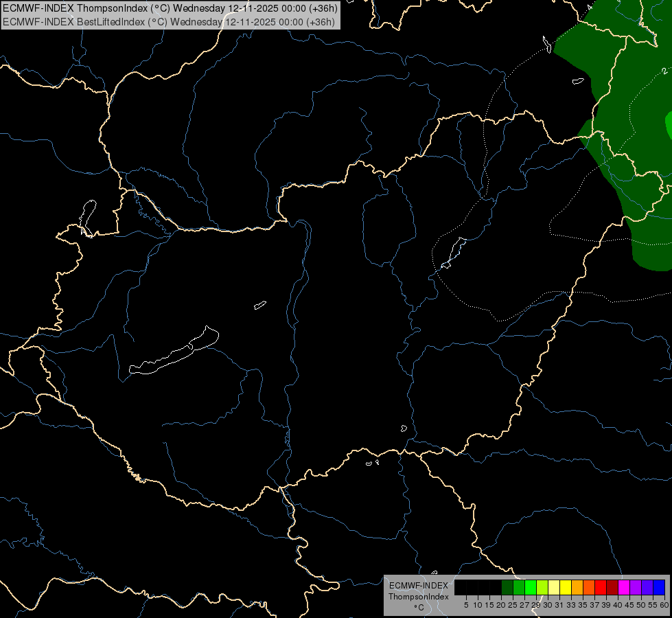This screenshot has width=672, height=618.
Task: Pick the yellow 31–33 legend swatch
Action: click(566, 587)
